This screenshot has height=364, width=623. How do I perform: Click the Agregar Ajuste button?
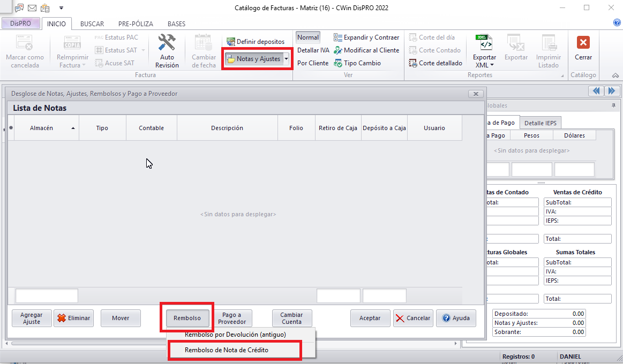coord(32,318)
